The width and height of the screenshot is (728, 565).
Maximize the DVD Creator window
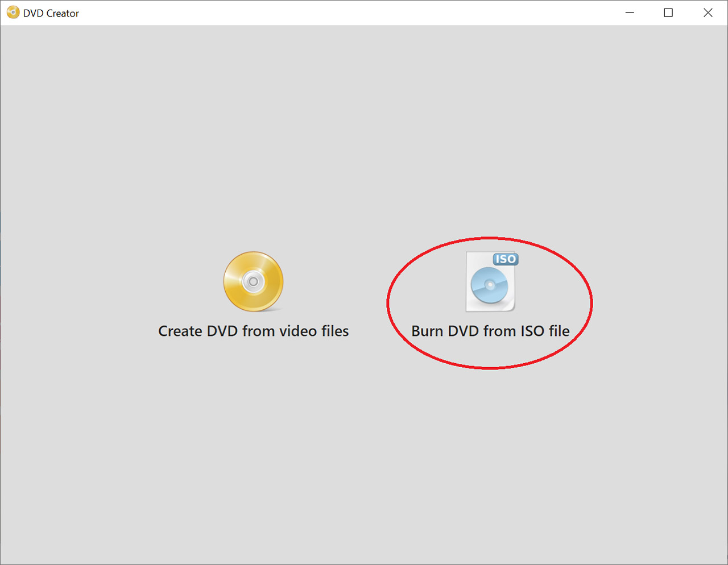pyautogui.click(x=668, y=13)
